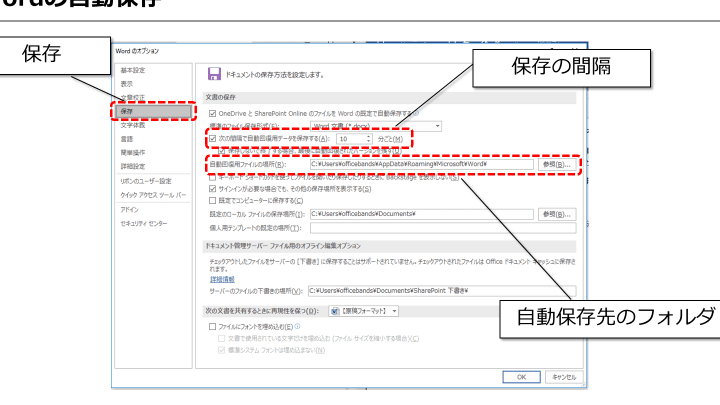Click the Word のオプション dialog title
The height and width of the screenshot is (405, 720).
pyautogui.click(x=137, y=51)
